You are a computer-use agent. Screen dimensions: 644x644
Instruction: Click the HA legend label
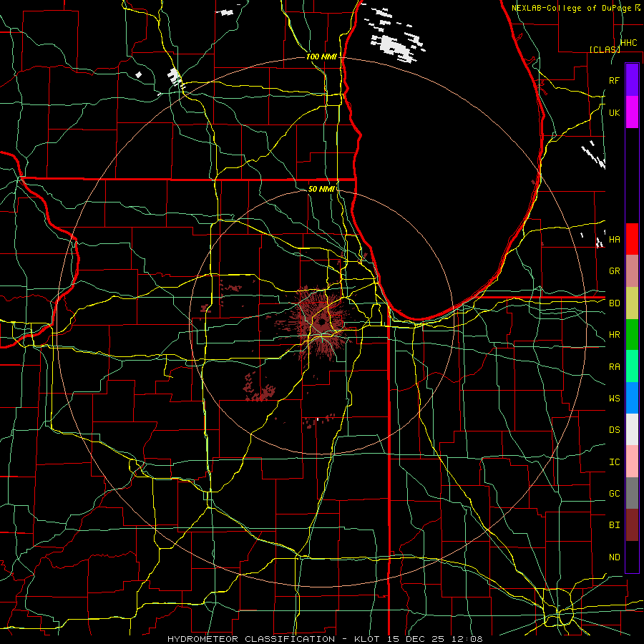coord(614,239)
